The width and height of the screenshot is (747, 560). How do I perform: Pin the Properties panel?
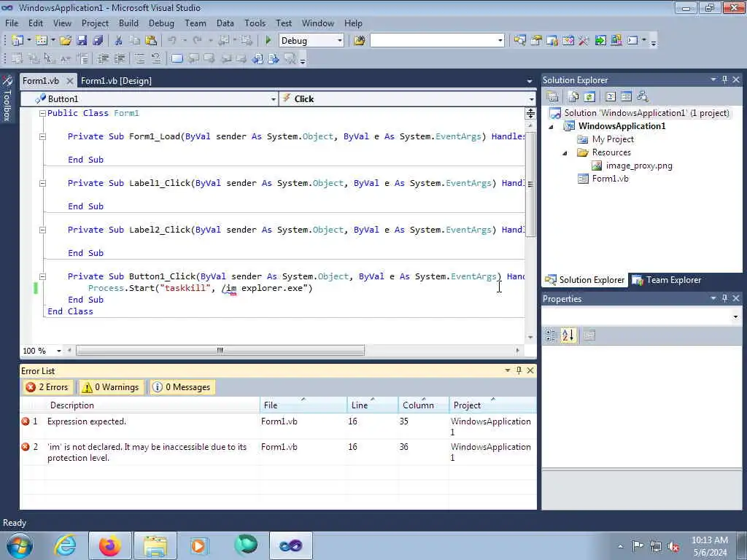(x=724, y=298)
